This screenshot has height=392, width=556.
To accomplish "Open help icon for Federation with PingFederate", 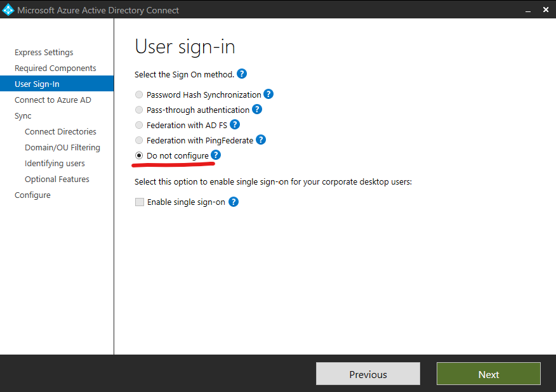I will click(261, 140).
